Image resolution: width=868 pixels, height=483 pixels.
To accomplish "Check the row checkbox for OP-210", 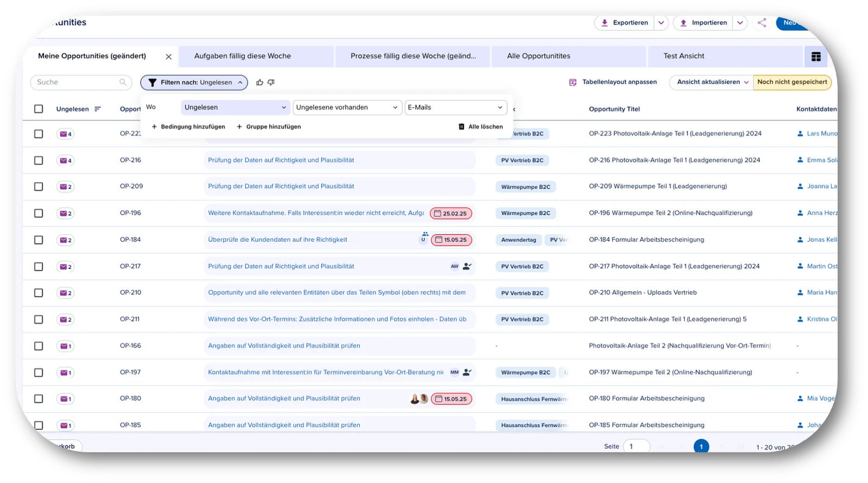I will (39, 293).
